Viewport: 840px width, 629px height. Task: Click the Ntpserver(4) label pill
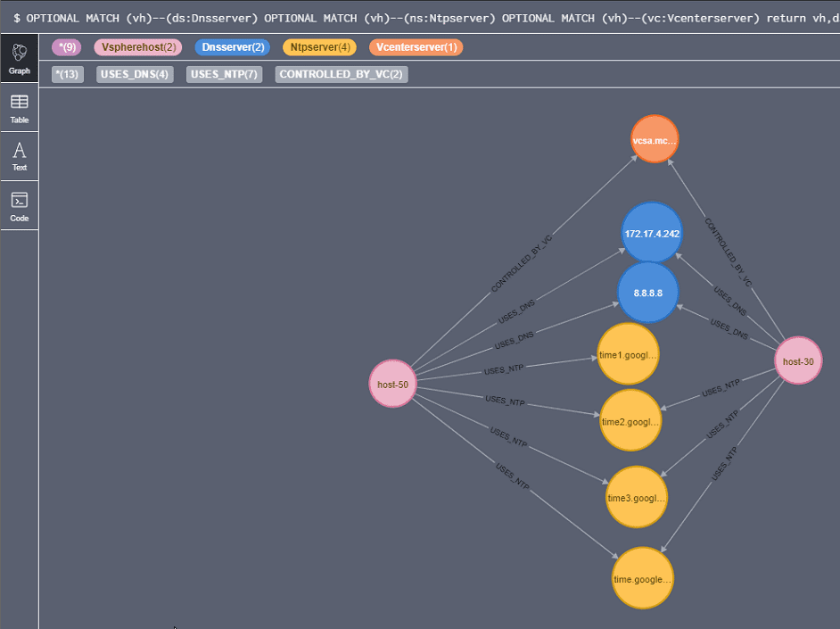pyautogui.click(x=318, y=47)
